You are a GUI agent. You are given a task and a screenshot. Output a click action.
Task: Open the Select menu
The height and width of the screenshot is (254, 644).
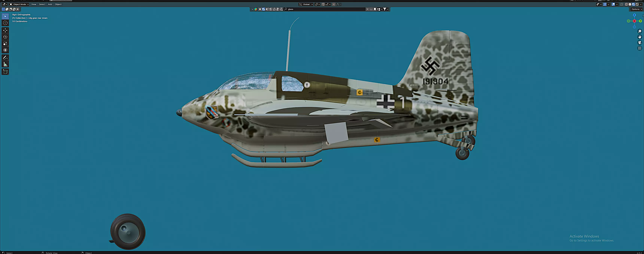coord(42,4)
